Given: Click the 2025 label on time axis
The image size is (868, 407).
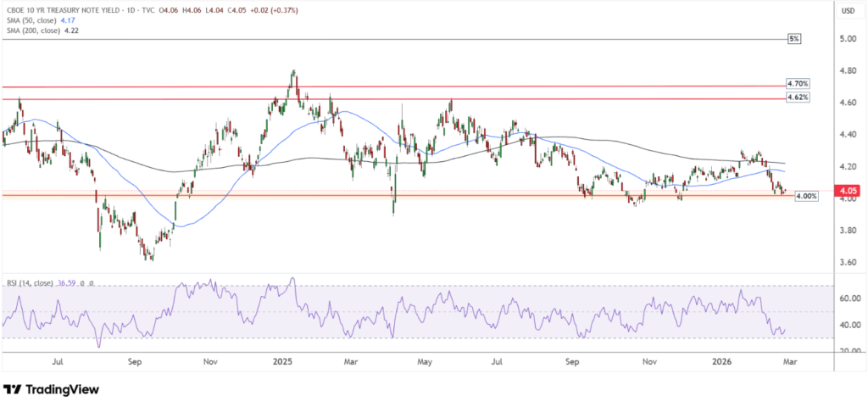Looking at the screenshot, I should [282, 361].
